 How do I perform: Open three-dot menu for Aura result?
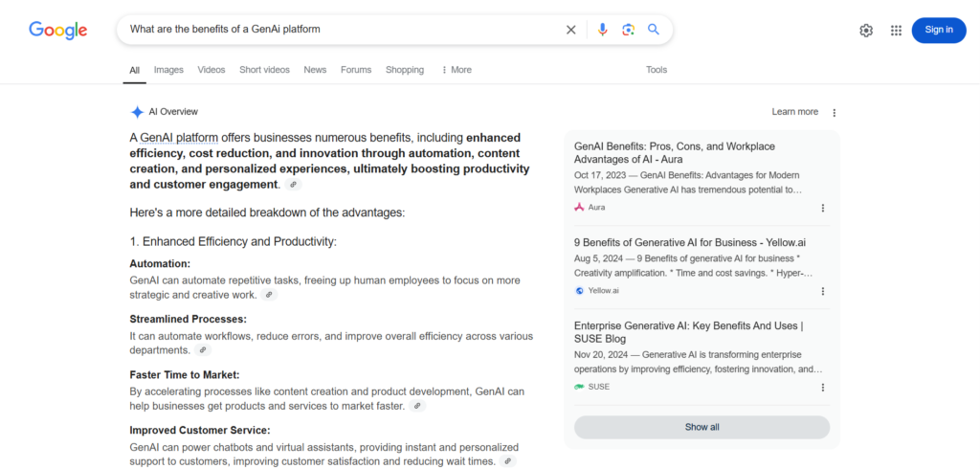(822, 208)
